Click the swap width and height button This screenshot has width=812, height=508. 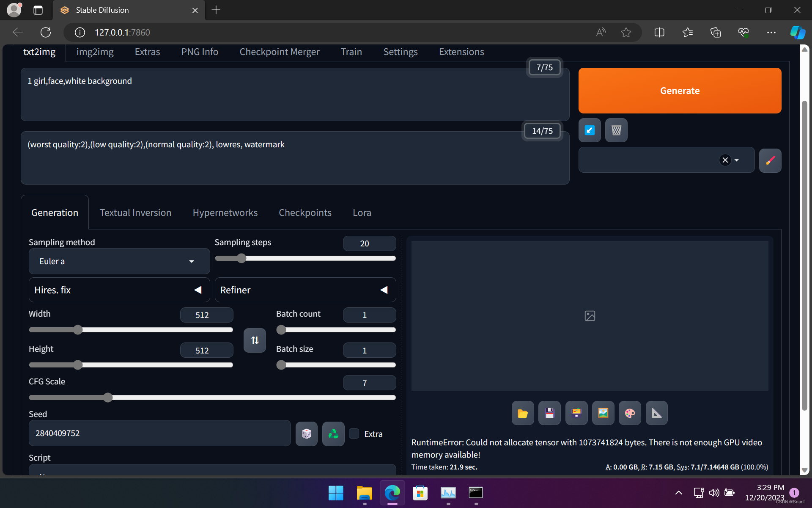tap(255, 340)
